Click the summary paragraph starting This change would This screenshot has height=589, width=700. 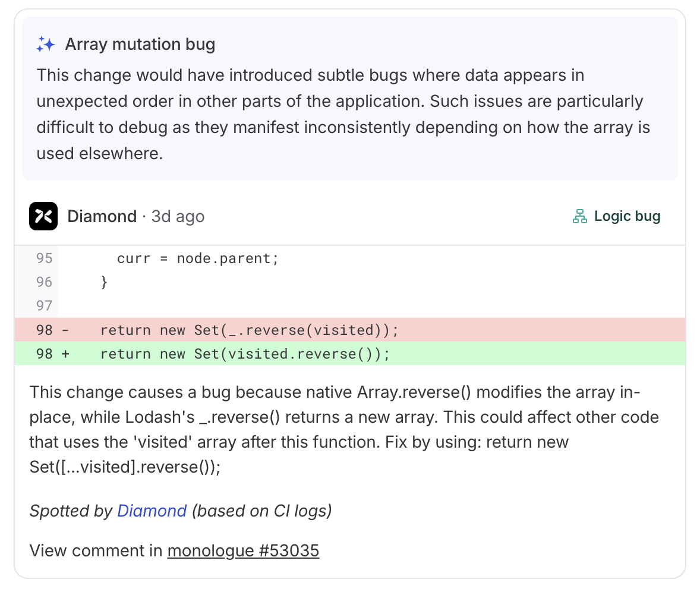[343, 114]
